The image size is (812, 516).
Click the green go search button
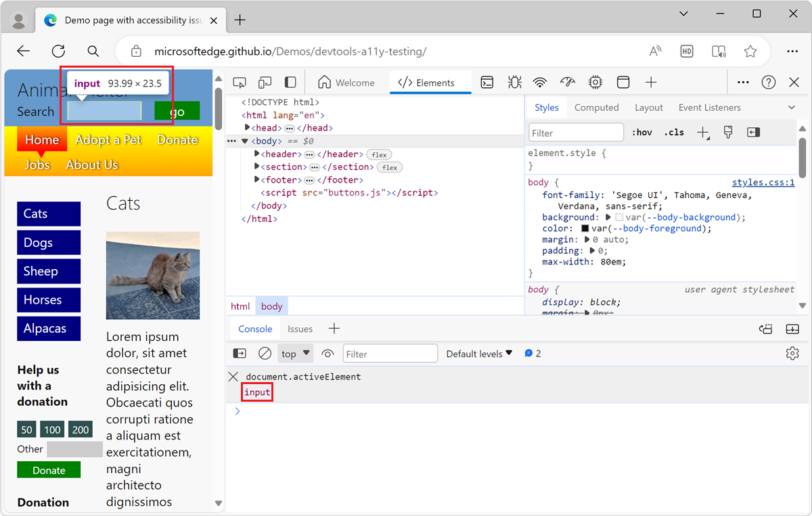click(177, 110)
